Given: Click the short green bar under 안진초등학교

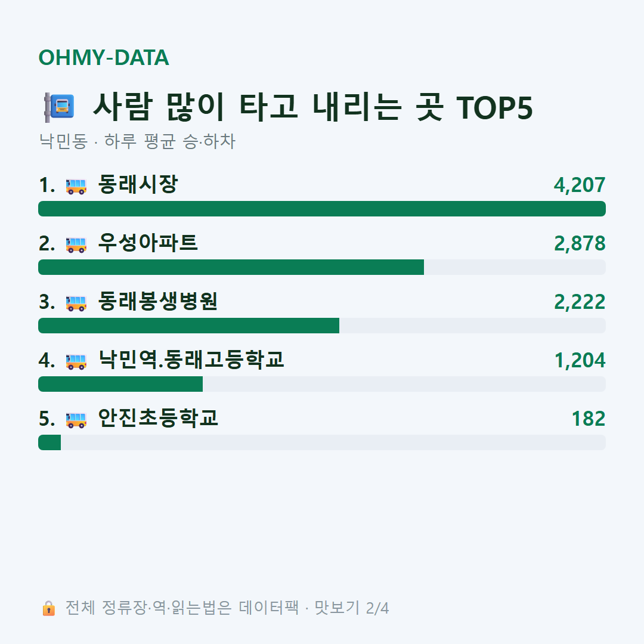Looking at the screenshot, I should (49, 442).
